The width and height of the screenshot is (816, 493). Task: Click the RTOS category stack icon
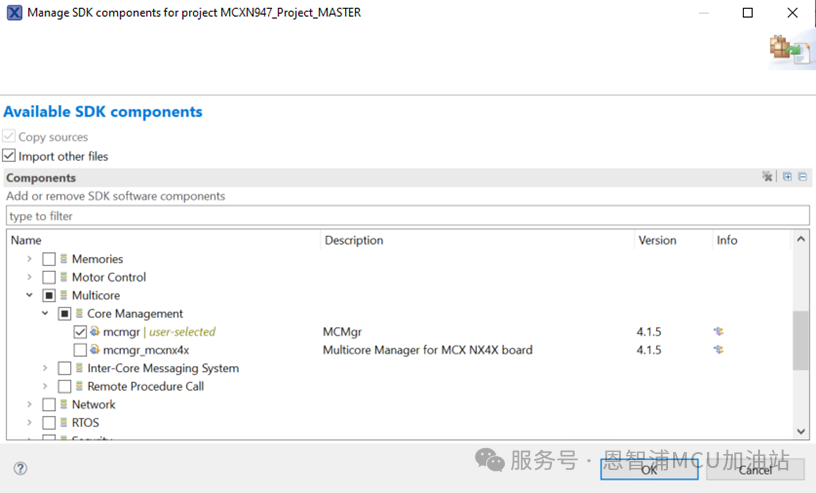[63, 422]
